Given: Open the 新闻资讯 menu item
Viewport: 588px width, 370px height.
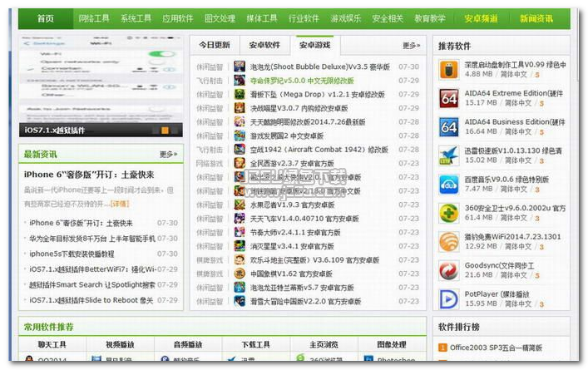Looking at the screenshot, I should point(536,18).
